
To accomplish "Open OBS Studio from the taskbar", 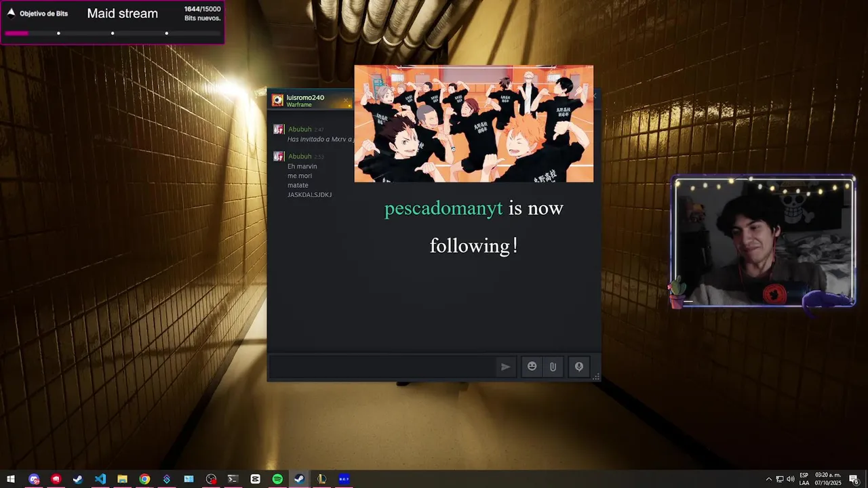I will point(211,479).
